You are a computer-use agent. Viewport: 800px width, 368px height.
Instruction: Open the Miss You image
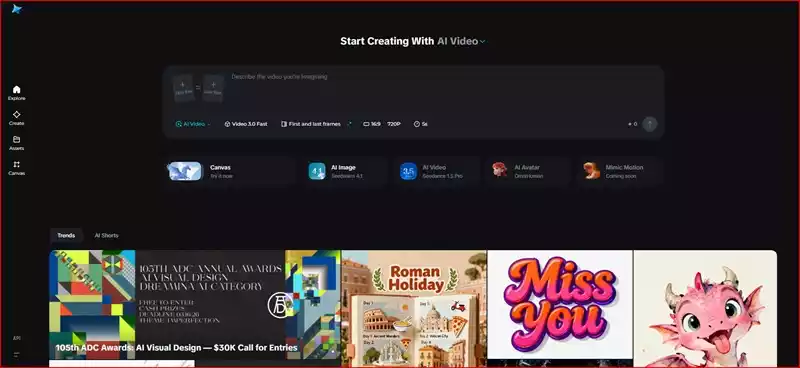pos(560,305)
